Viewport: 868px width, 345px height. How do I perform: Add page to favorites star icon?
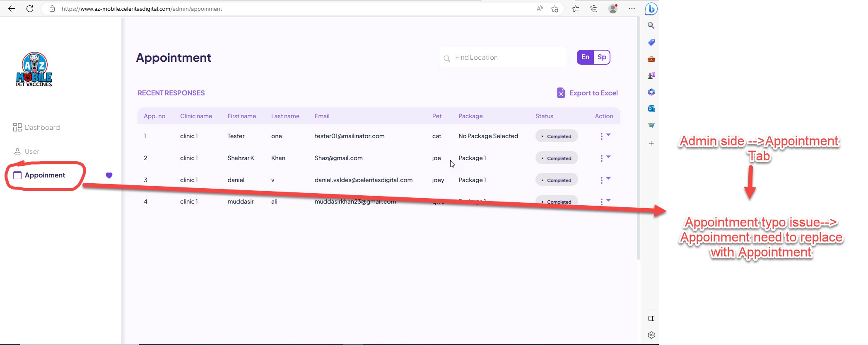(555, 9)
